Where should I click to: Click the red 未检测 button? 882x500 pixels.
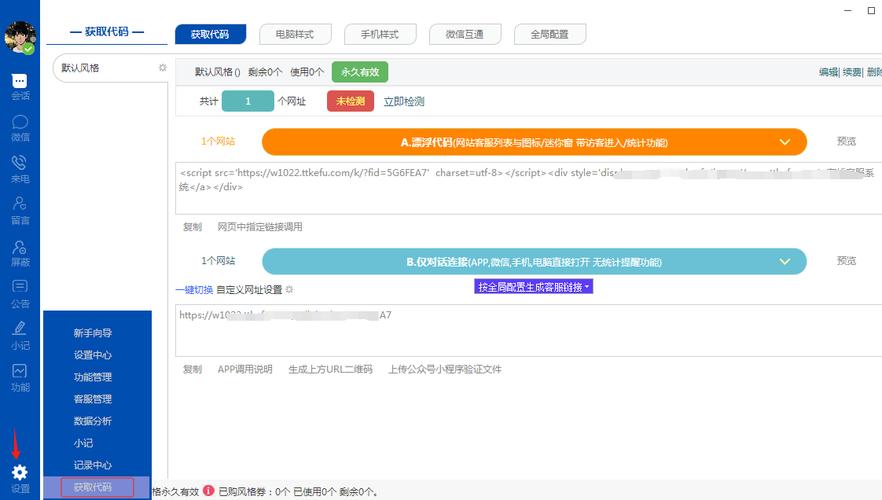[350, 101]
